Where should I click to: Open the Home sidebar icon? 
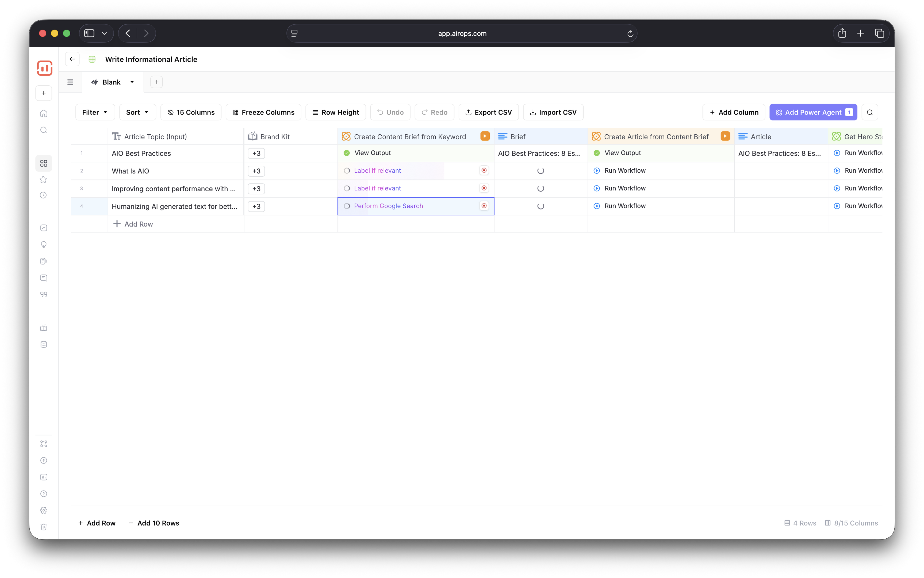pos(44,113)
